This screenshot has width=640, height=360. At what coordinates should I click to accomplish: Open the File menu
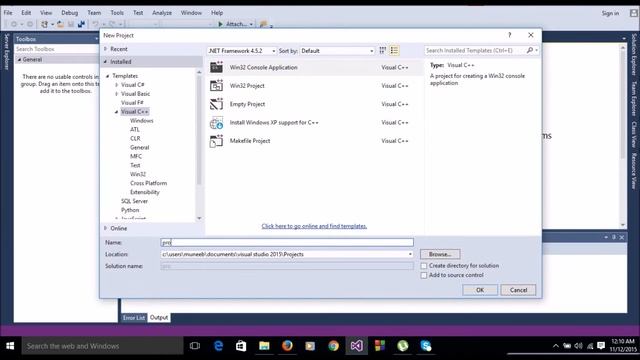[8, 13]
